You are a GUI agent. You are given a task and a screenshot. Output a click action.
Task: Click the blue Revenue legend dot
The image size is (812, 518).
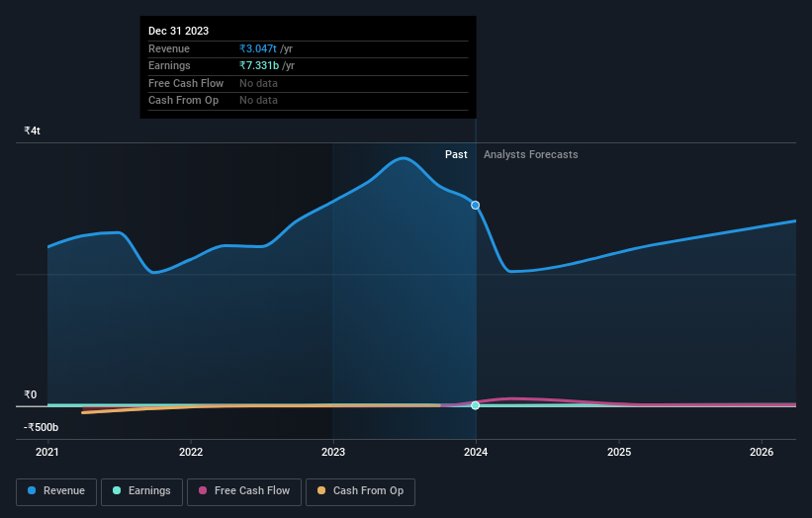pos(32,490)
